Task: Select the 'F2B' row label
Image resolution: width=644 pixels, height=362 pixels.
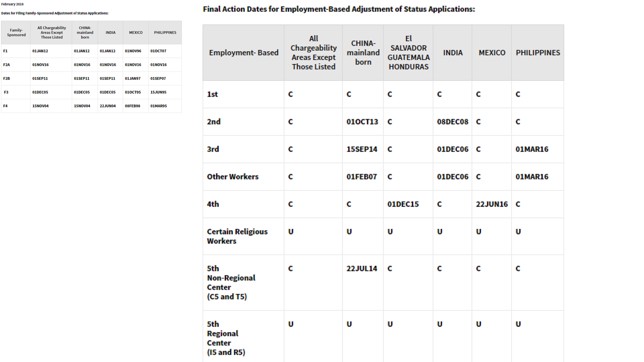Action: [x=7, y=78]
